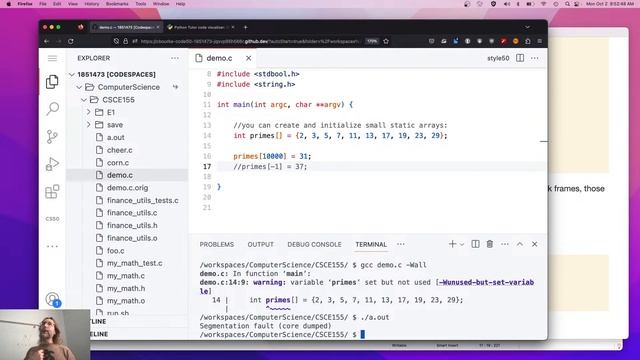
Task: Maximize the panel with chevron up
Action: [x=520, y=244]
